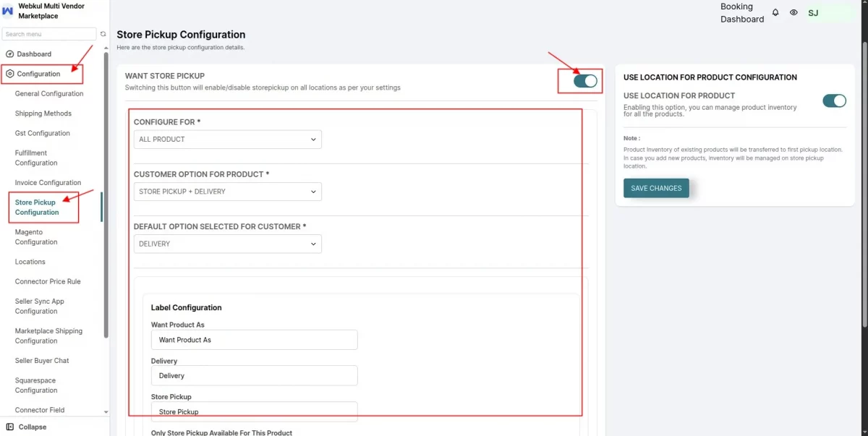Click the Webkul logo icon
Screen dimensions: 868x436
pyautogui.click(x=8, y=11)
